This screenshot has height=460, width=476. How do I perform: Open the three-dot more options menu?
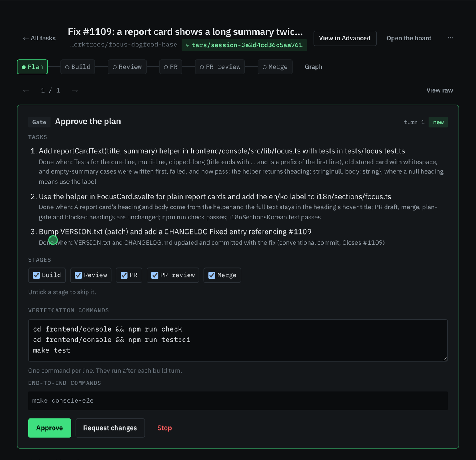450,38
